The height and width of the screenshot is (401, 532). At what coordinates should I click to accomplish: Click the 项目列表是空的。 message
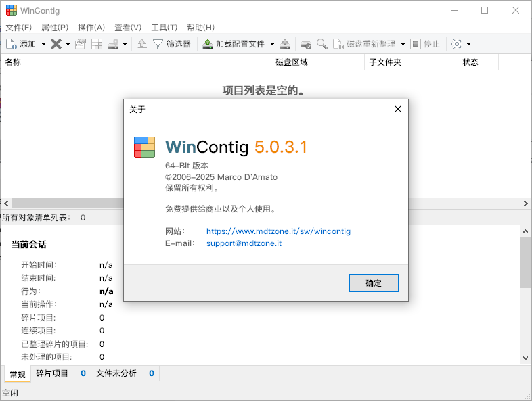(x=263, y=90)
